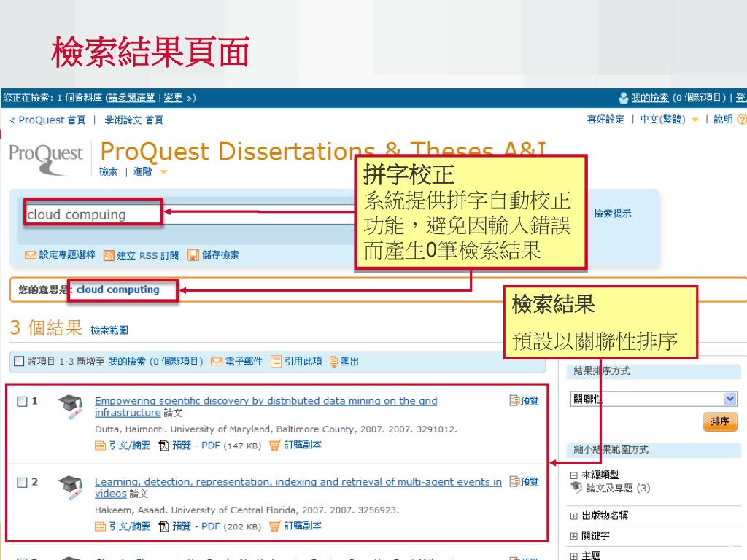Expand the 關鍵字 filter section
This screenshot has height=560, width=747.
(573, 536)
